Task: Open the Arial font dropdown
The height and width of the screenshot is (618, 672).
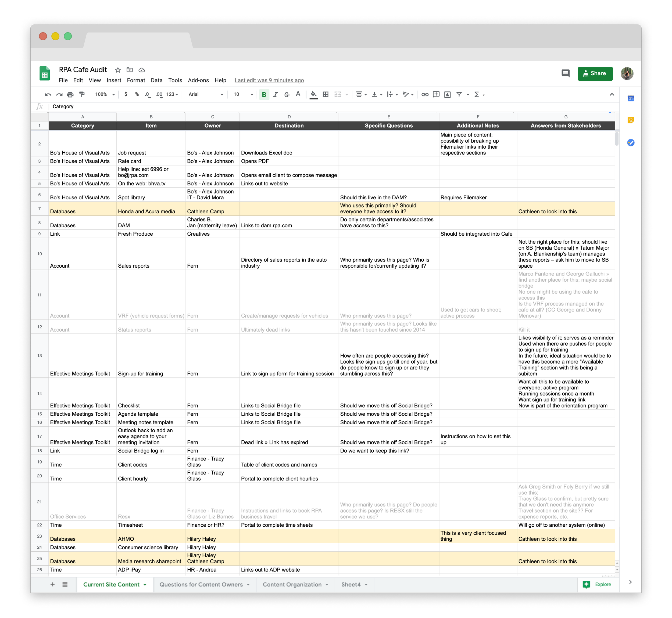Action: click(x=206, y=95)
